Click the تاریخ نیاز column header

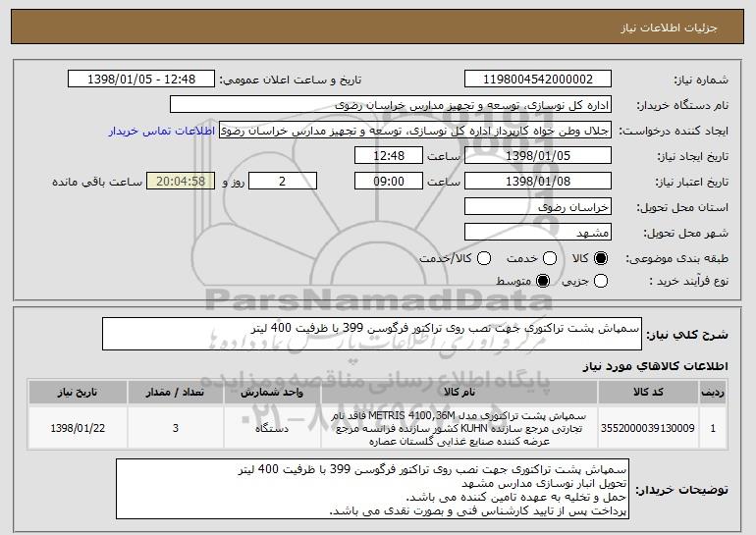[x=78, y=393]
